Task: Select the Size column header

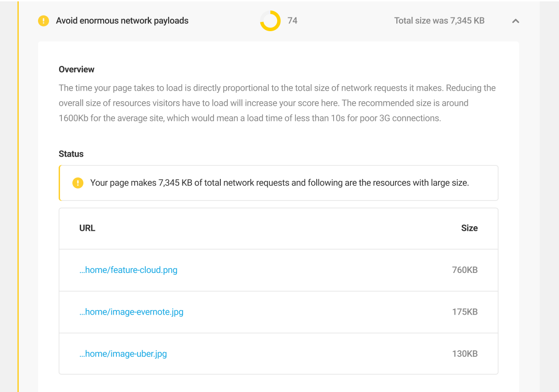Action: 469,228
